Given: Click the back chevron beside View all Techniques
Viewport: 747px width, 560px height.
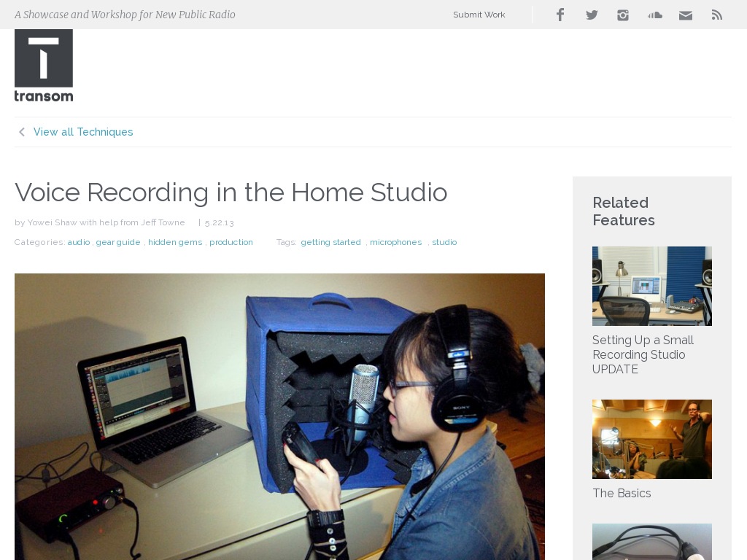Looking at the screenshot, I should coord(21,132).
